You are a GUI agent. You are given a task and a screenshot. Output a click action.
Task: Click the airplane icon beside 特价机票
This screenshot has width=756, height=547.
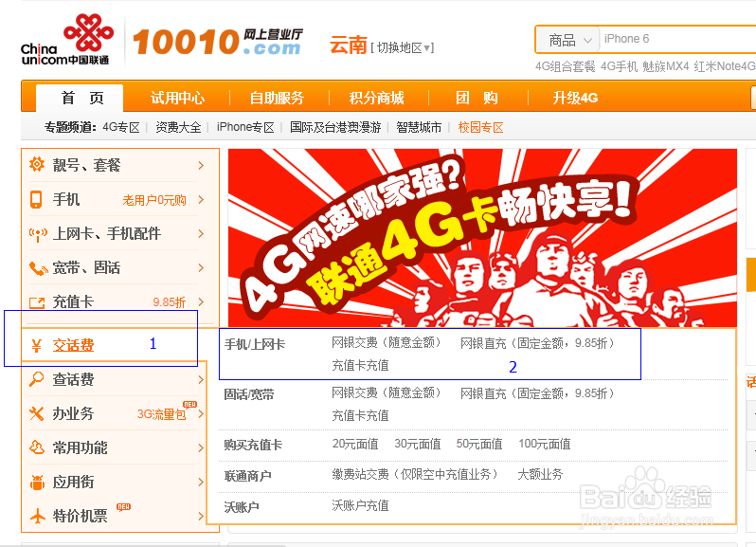click(38, 516)
